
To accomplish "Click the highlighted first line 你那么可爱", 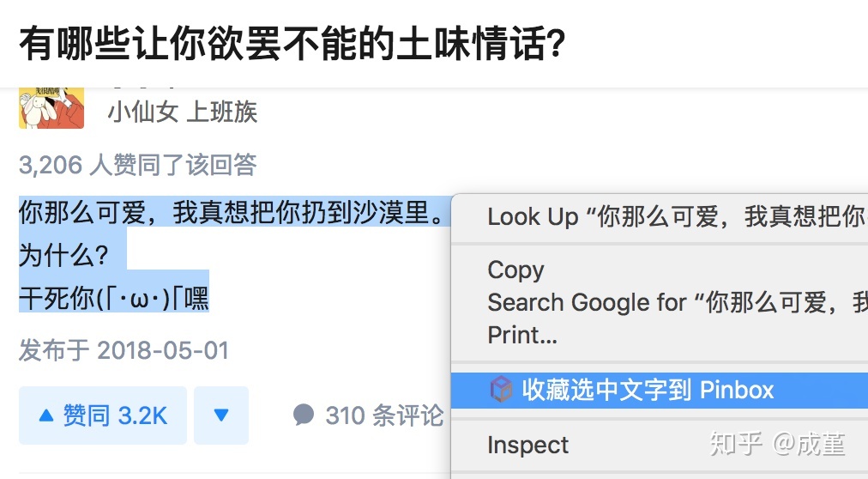I will point(232,212).
